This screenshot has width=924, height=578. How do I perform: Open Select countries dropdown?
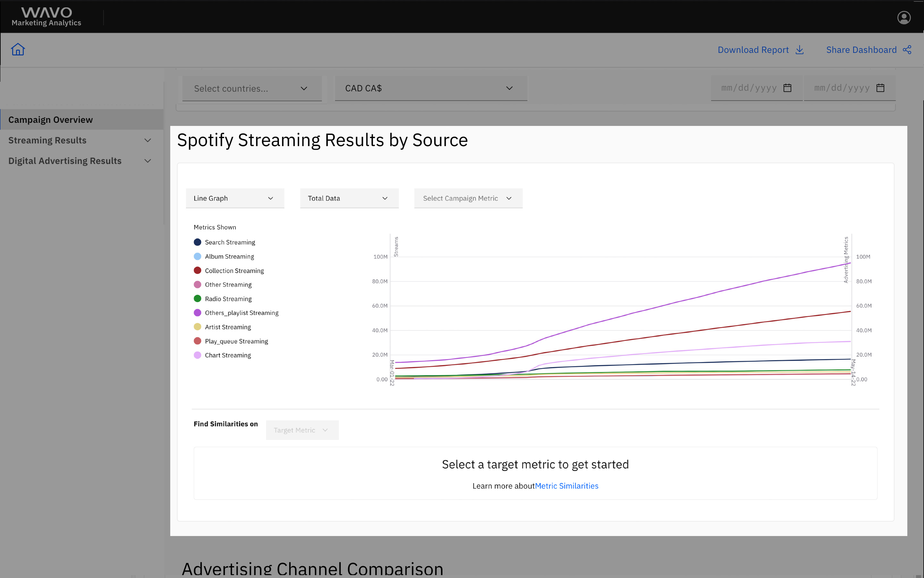tap(252, 89)
